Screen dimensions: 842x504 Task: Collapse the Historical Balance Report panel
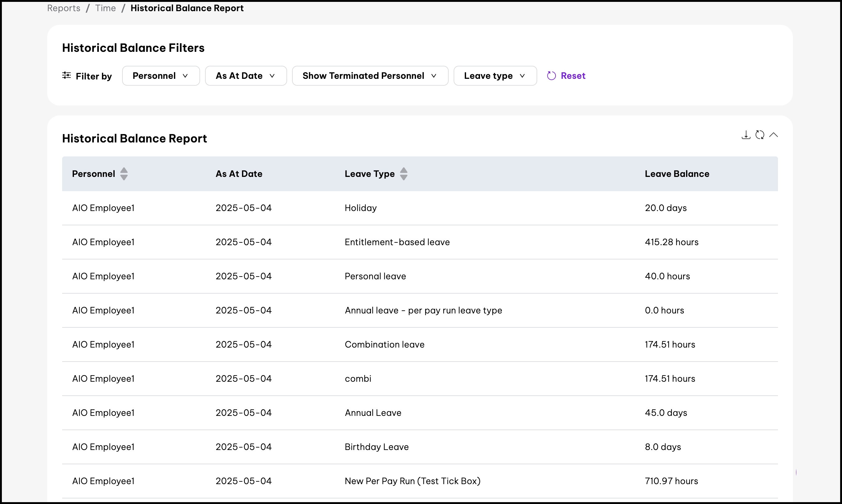(x=774, y=135)
